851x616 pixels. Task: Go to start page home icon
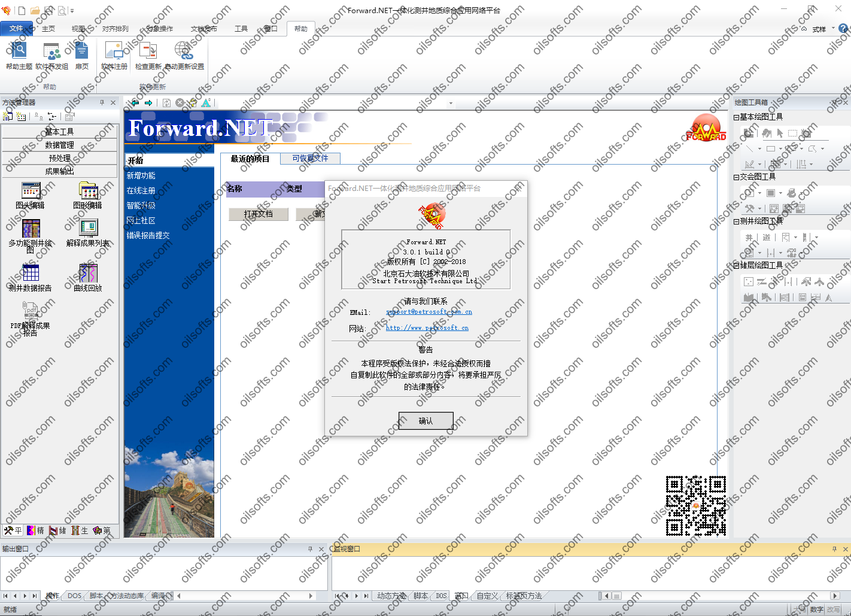point(193,103)
